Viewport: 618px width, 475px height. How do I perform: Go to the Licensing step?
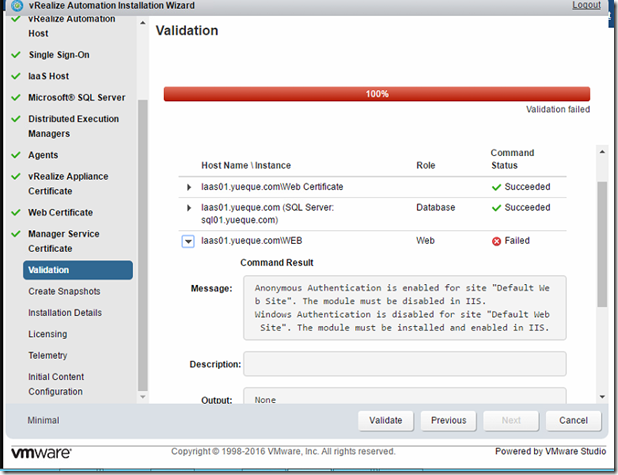point(48,334)
